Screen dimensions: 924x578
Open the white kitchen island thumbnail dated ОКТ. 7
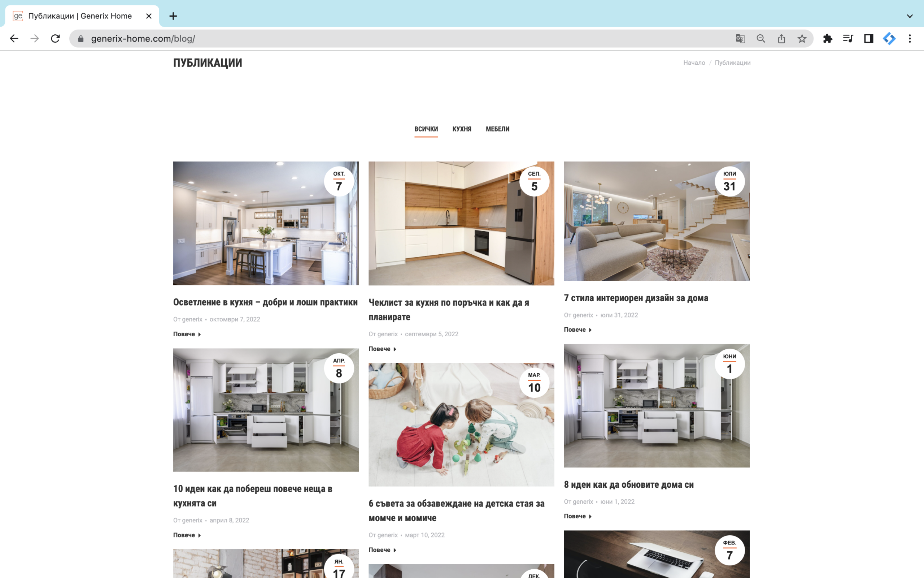(x=266, y=223)
